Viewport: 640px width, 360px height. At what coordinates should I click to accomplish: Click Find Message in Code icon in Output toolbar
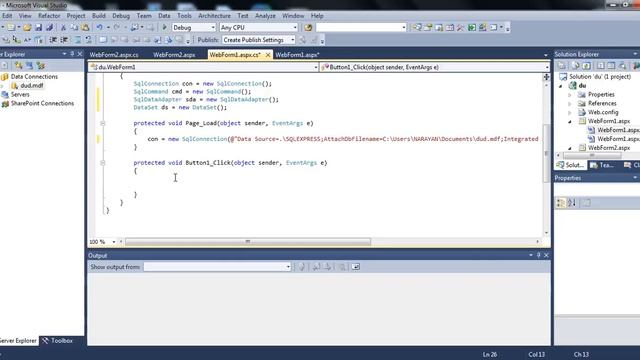point(302,267)
